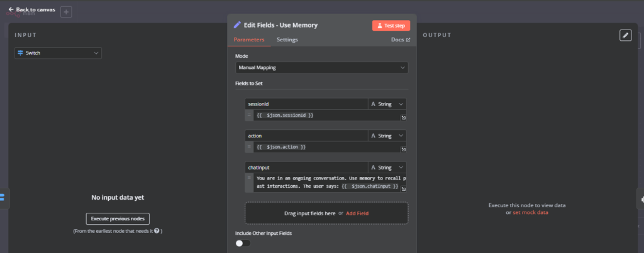Screen dimensions: 644x253
Task: Open expression editor for the sessionId value
Action: (404, 117)
